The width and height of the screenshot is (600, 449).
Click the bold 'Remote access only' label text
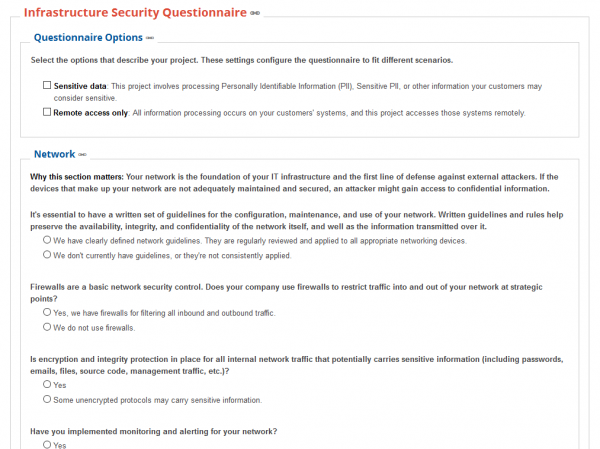(91, 113)
